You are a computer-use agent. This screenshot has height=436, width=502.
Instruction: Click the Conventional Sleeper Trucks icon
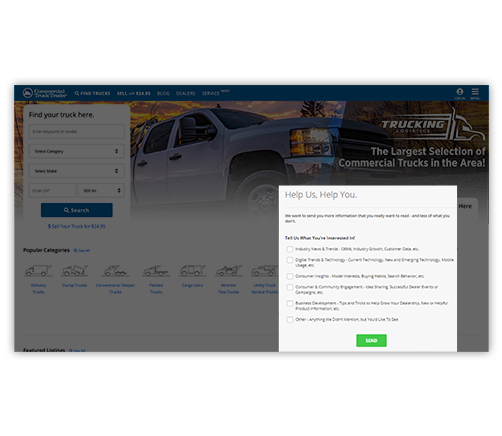(x=115, y=271)
